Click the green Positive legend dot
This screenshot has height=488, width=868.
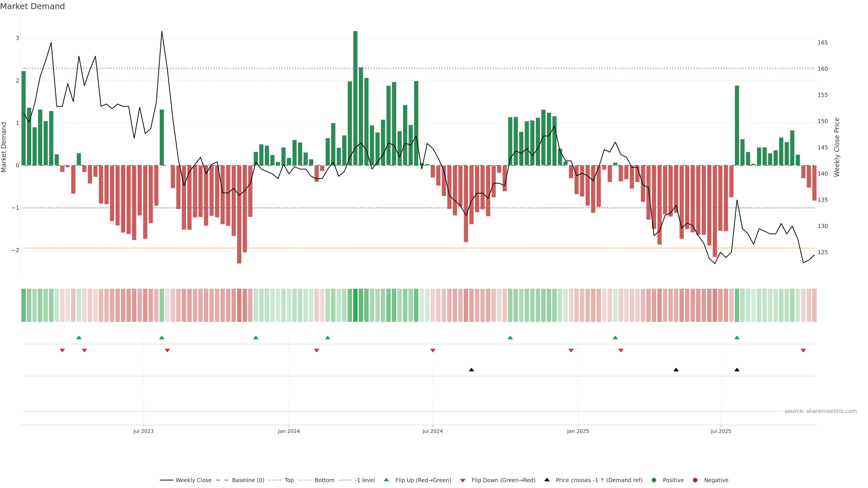[654, 480]
